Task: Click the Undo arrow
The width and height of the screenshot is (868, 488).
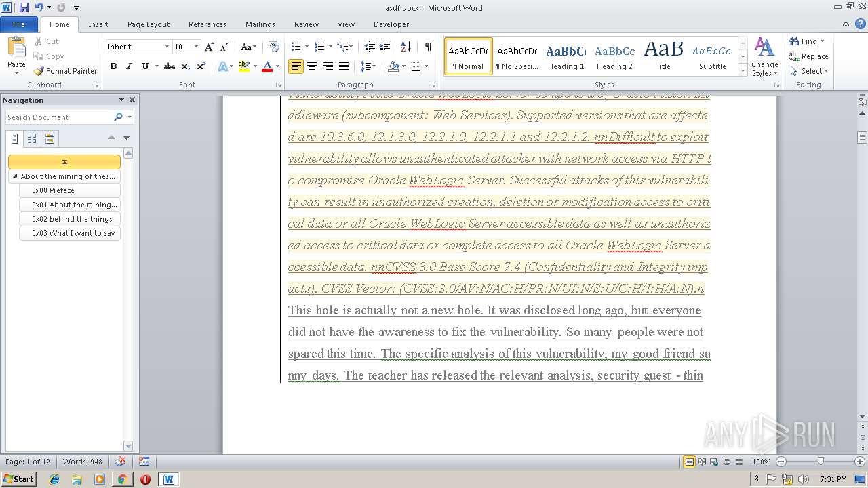Action: pyautogui.click(x=39, y=7)
